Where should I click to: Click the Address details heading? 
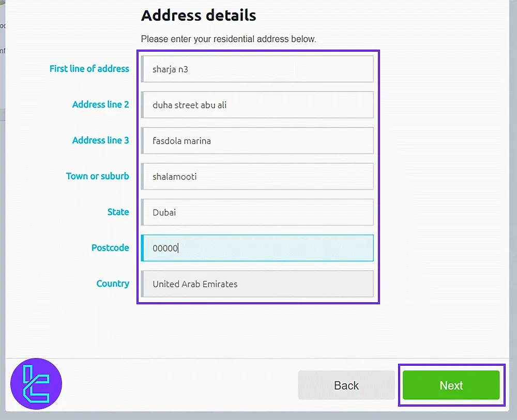tap(199, 15)
